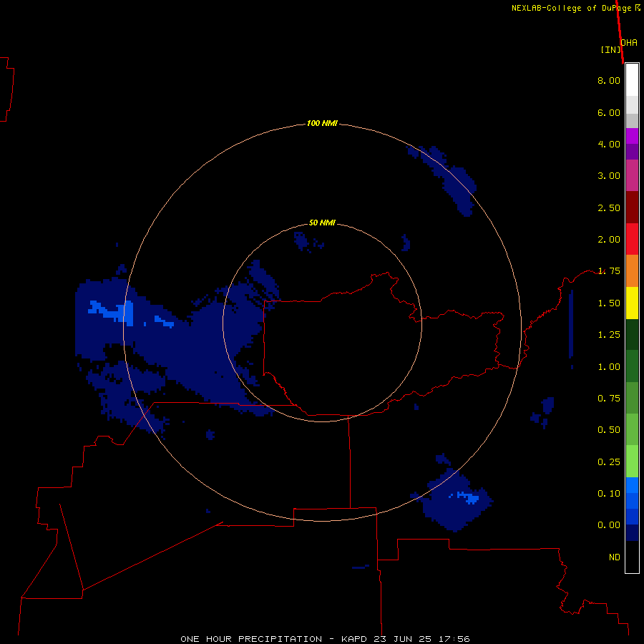Click the ONE HOUR PRECIPITATION title text
The image size is (644, 644).
coord(251,639)
